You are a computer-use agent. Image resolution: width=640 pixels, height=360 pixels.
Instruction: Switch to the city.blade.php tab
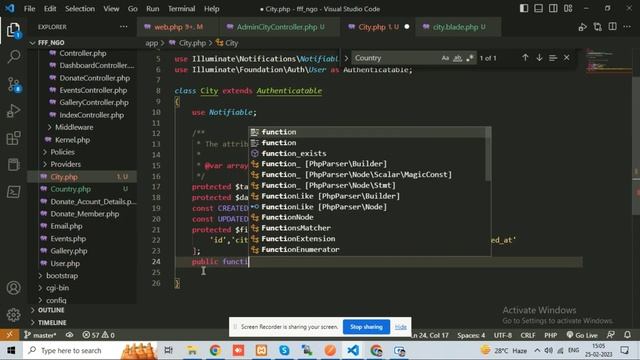click(459, 27)
